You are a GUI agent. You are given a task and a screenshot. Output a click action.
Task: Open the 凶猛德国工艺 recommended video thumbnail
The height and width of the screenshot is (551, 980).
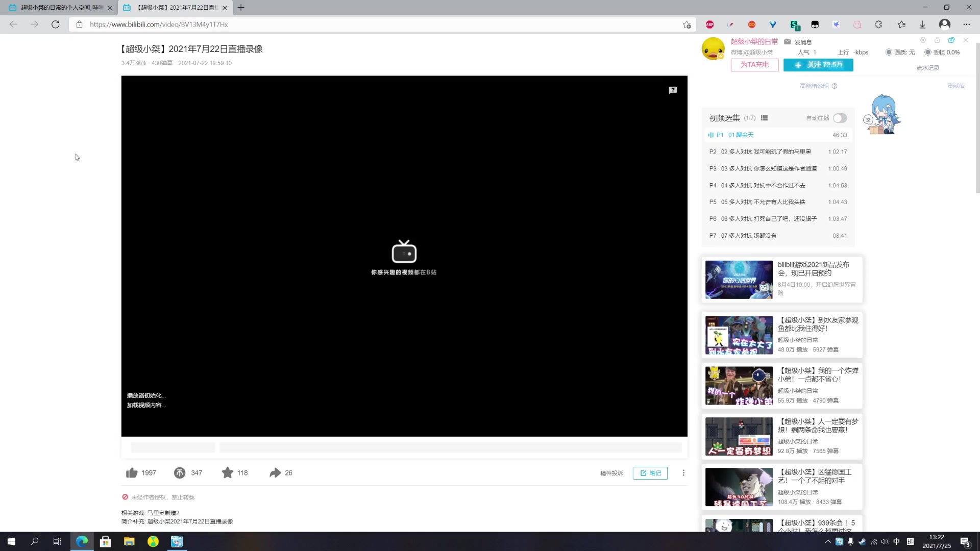(739, 487)
